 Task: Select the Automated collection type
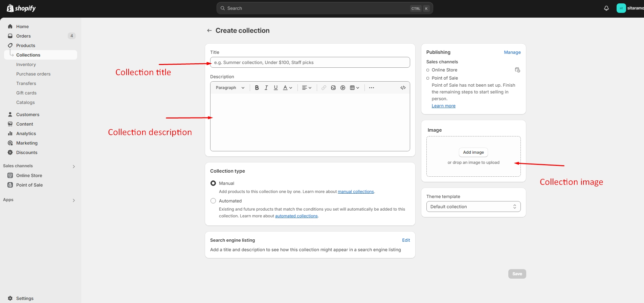[213, 201]
